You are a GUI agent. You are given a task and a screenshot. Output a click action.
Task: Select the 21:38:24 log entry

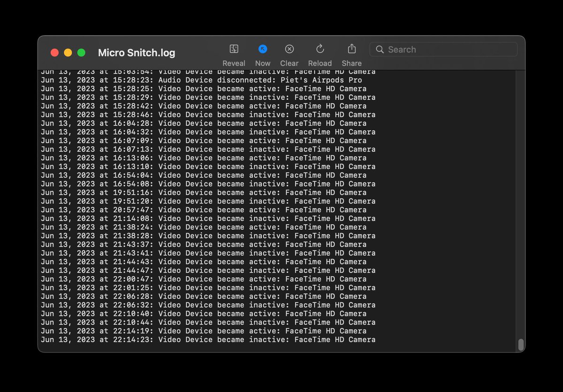(204, 227)
